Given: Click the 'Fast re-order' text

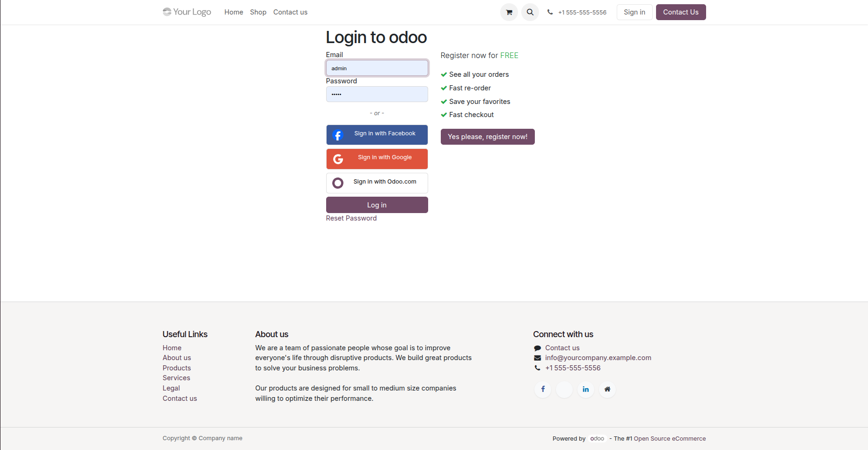Looking at the screenshot, I should (470, 88).
